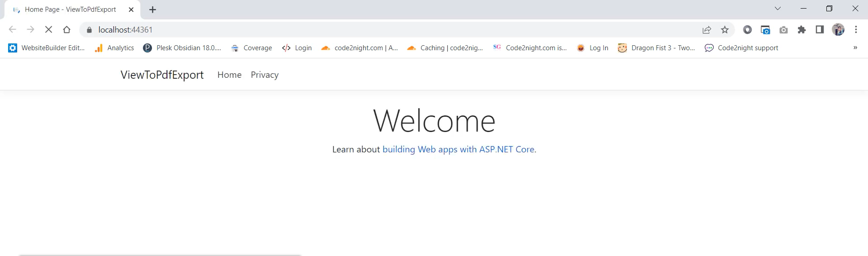The width and height of the screenshot is (868, 256).
Task: Open the Extensions puzzle icon
Action: click(x=802, y=30)
